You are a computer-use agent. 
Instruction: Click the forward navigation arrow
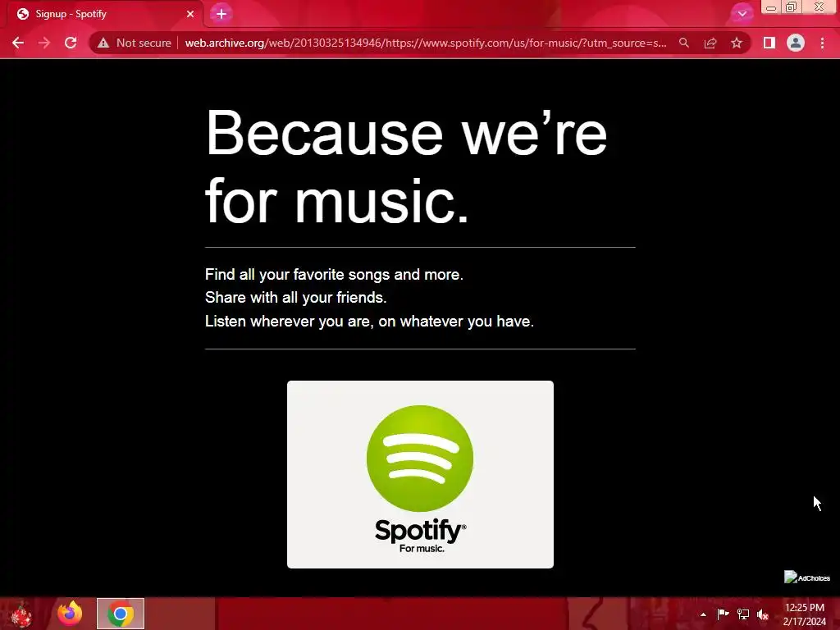point(44,43)
